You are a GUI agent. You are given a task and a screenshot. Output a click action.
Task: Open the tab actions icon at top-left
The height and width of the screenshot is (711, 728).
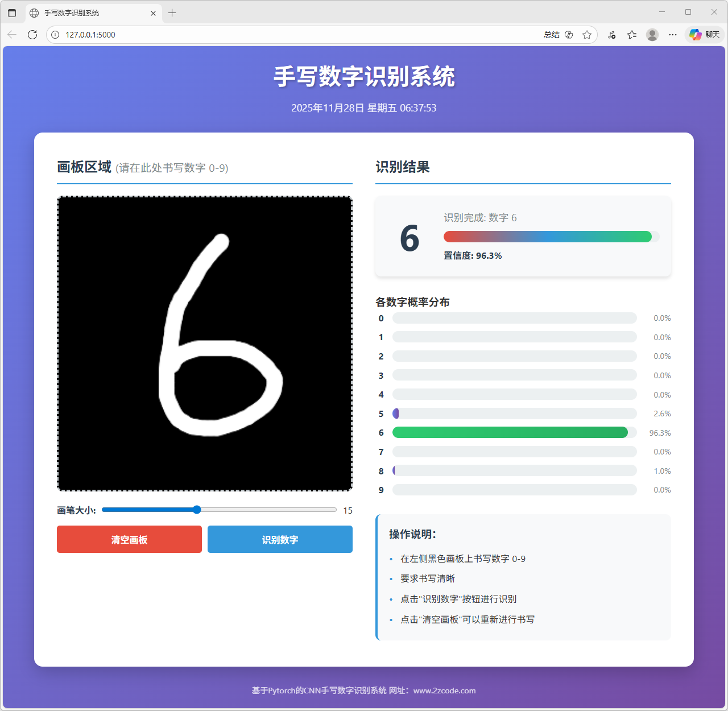click(x=12, y=13)
